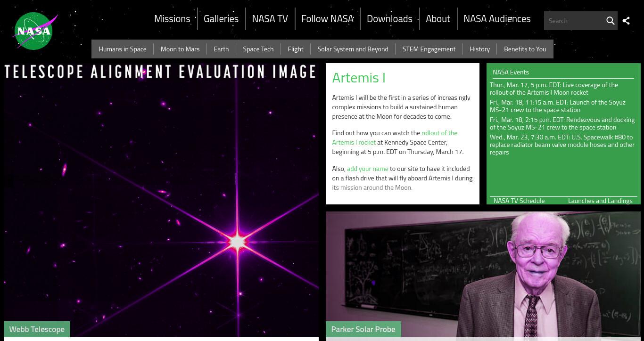Screen dimensions: 644x341
Task: Open the Mar. 17 Artemis rollout event
Action: [554, 89]
